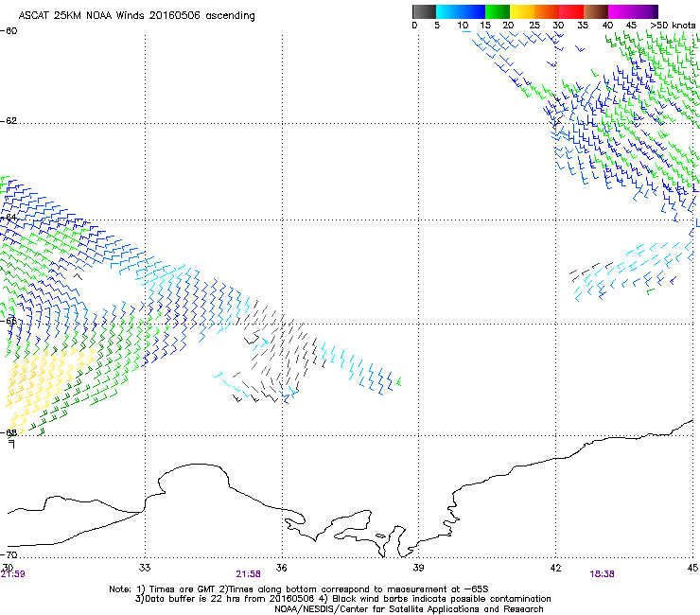Click the note about black wind barbs contamination

[x=435, y=599]
